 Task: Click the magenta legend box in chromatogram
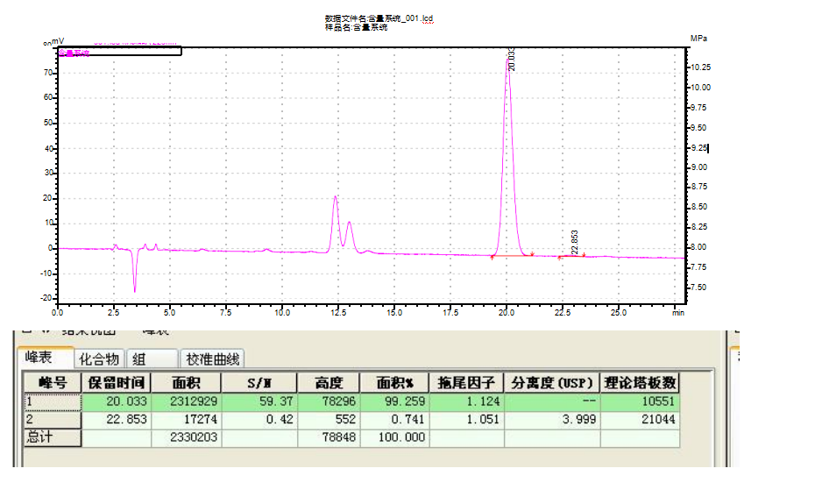point(119,51)
